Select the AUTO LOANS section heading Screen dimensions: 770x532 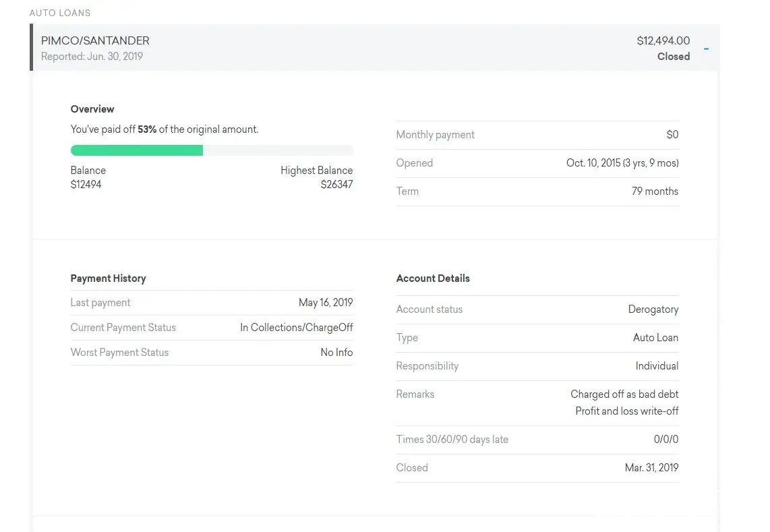(60, 13)
